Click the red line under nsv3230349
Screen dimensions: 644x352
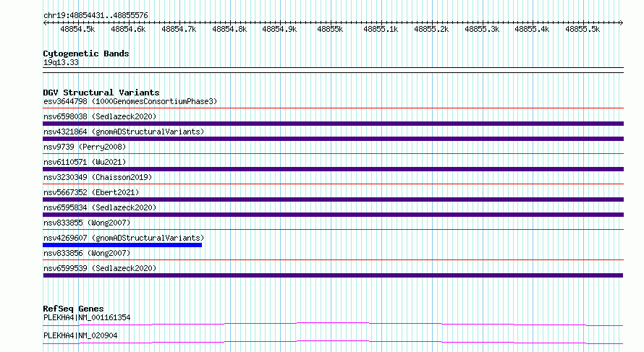pos(333,184)
